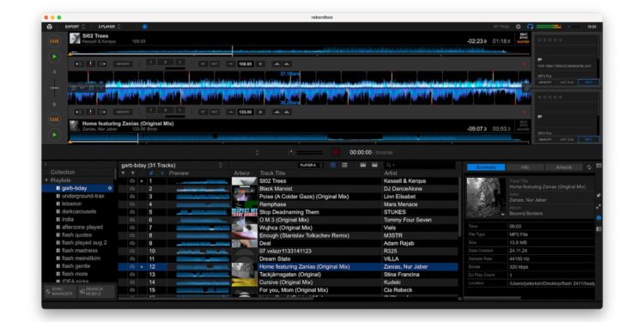Increase deck B tempo with plus beside 133.00
The image size is (644, 322).
point(260,112)
